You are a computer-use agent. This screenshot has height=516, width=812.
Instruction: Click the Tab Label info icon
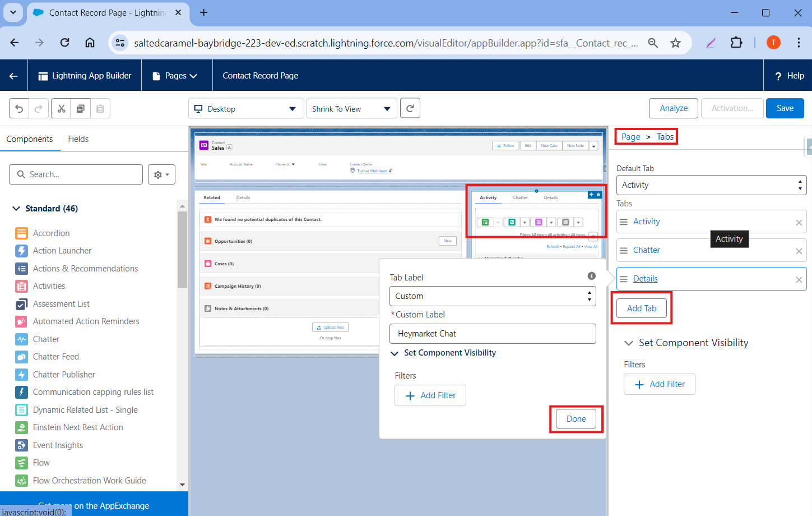coord(591,276)
